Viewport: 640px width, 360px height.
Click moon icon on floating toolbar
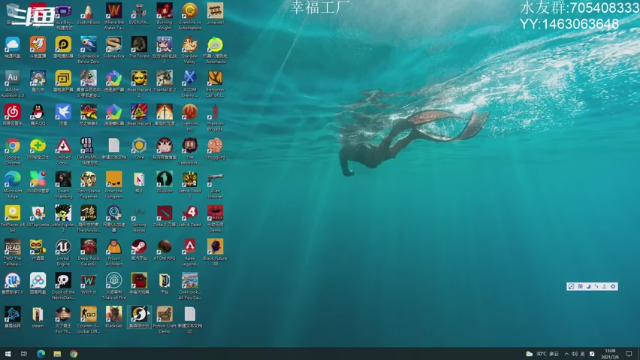coord(588,287)
